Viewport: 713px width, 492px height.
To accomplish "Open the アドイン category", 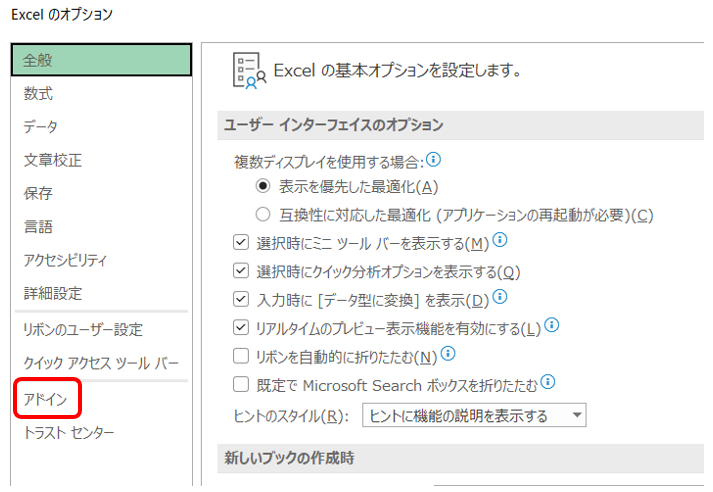I will (46, 399).
